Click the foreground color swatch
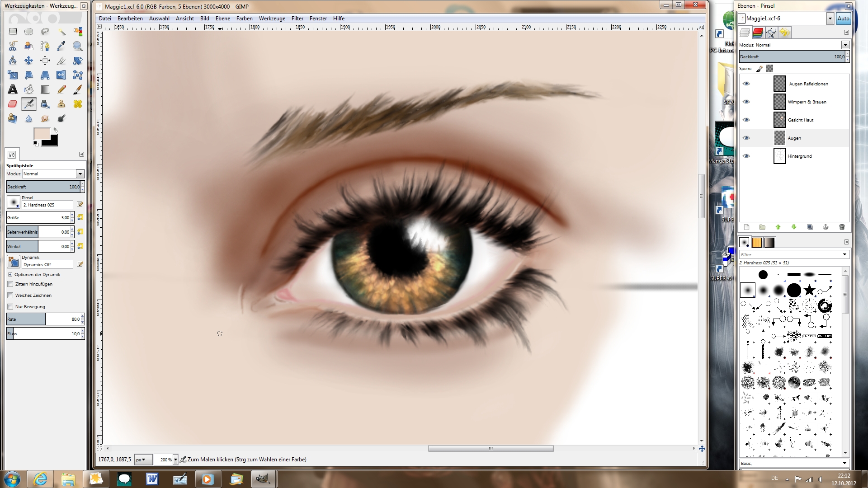Screen dimensions: 868x488 coord(42,134)
